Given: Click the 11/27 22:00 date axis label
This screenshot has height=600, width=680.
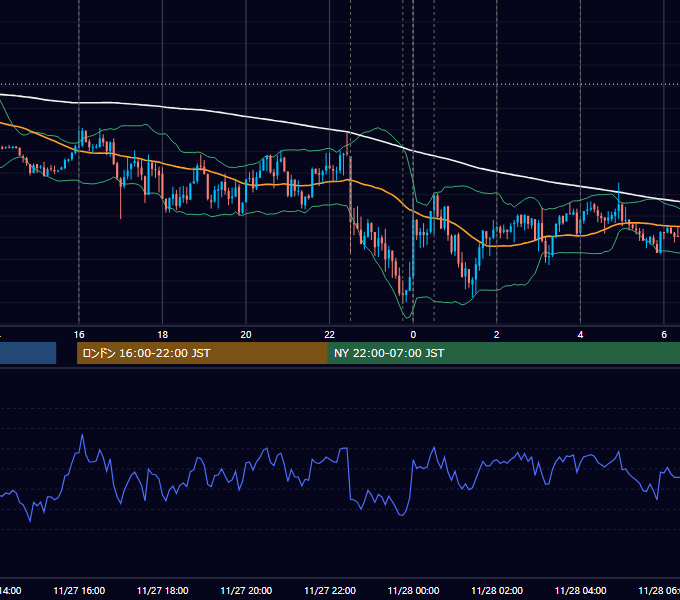Looking at the screenshot, I should click(x=330, y=591).
